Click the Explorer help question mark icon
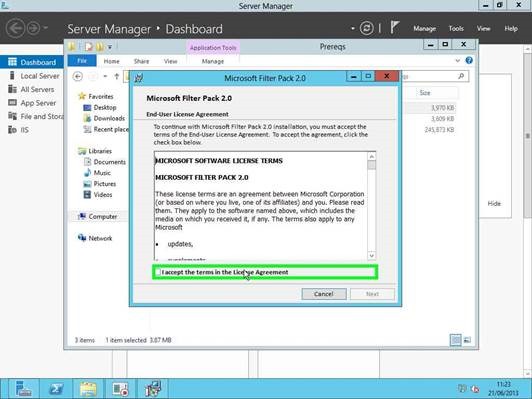 469,60
